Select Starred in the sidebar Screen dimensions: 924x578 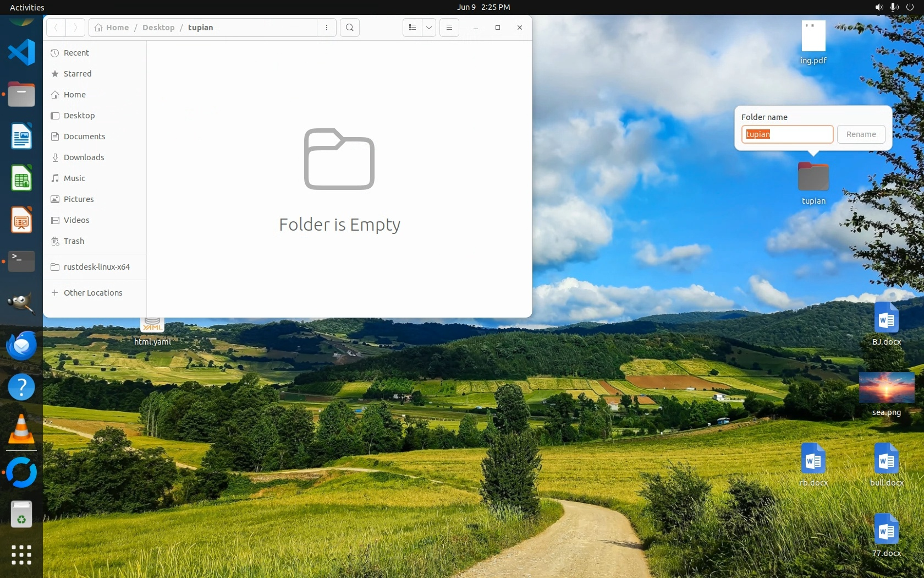[x=78, y=74]
